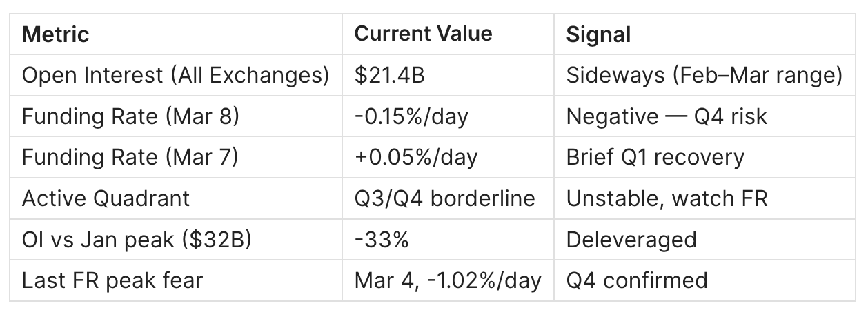868x310 pixels.
Task: Click the Metric column header
Action: click(x=56, y=34)
